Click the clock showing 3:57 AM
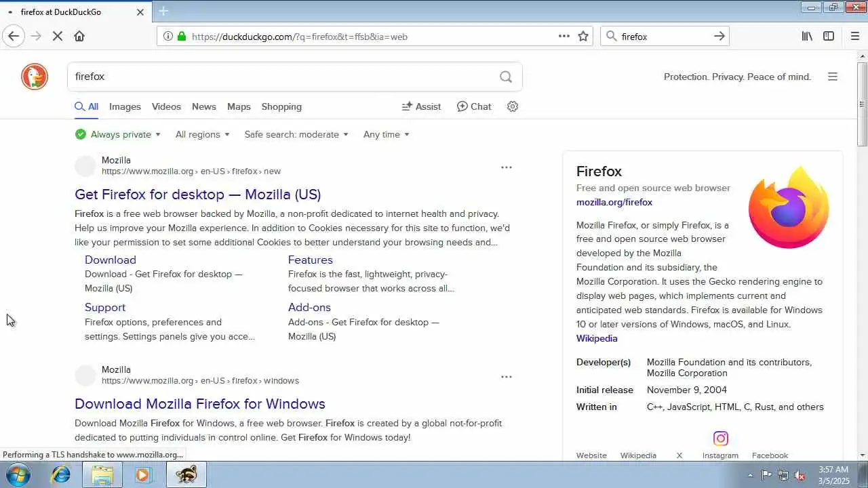 pos(833,469)
